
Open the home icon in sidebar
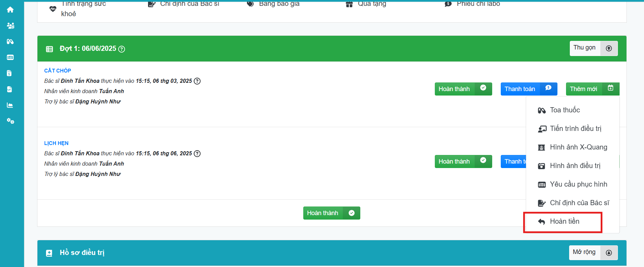(10, 10)
